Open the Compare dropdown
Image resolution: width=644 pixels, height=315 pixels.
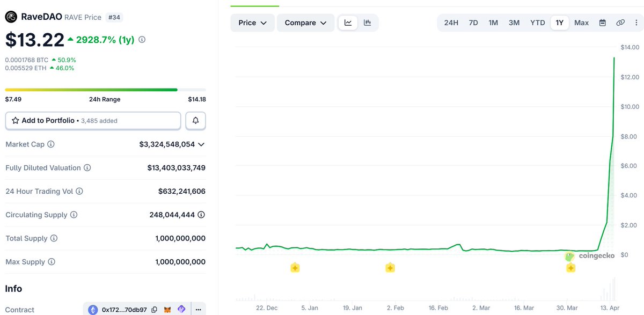306,23
